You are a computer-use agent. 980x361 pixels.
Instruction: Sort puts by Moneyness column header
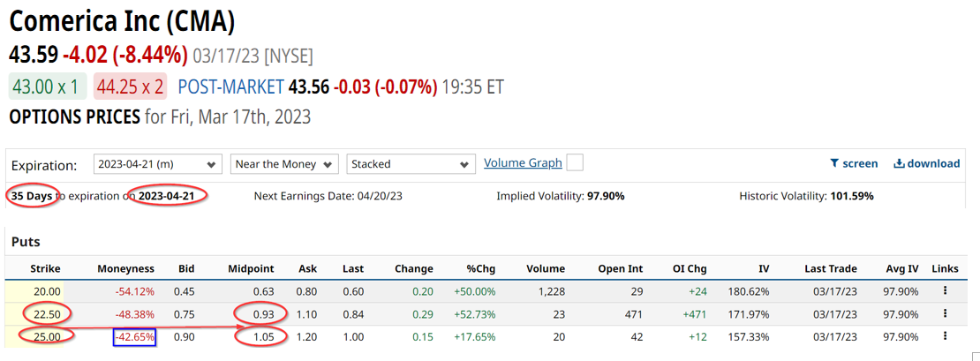click(125, 268)
